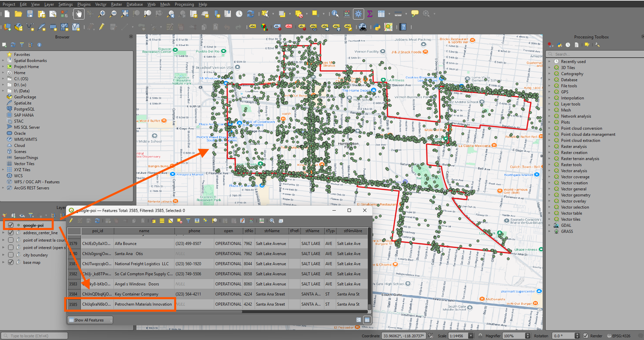
Task: Enable point of interest (open s...) layer checkbox
Action: 11,247
